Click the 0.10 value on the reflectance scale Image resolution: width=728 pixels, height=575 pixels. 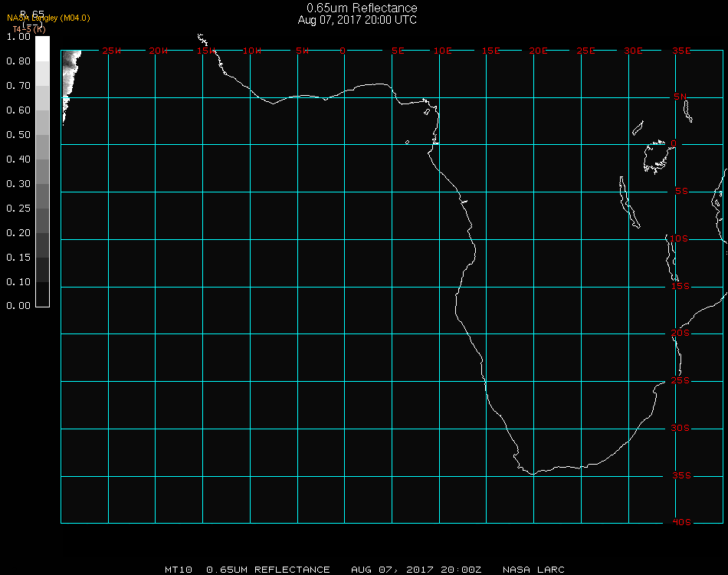point(18,282)
